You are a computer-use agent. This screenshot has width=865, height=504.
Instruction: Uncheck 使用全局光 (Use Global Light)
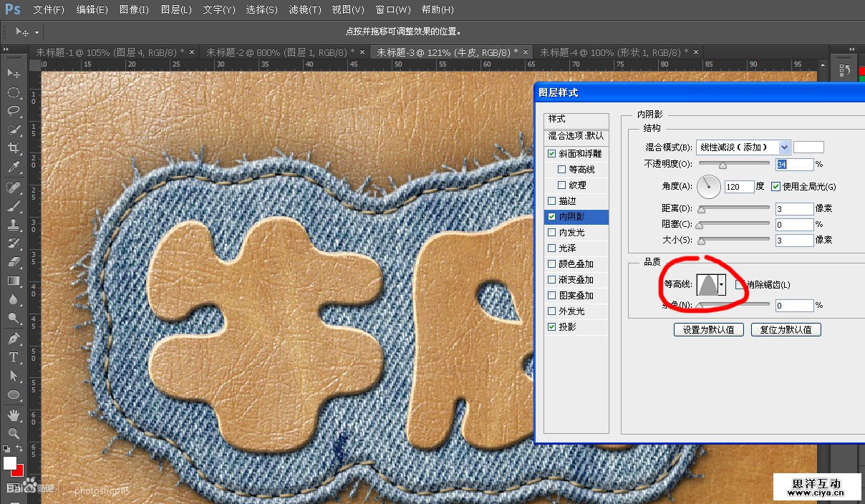775,187
